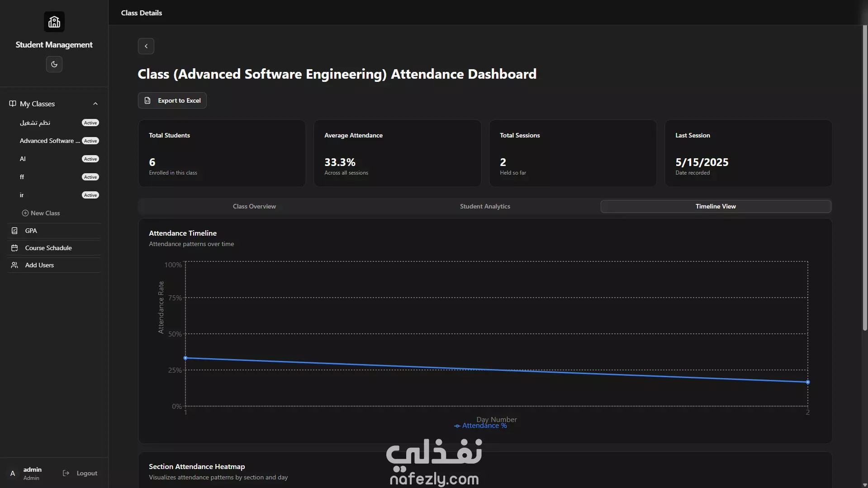Screen dimensions: 868x488
Task: Click the users icon for Add Users
Action: tap(14, 265)
